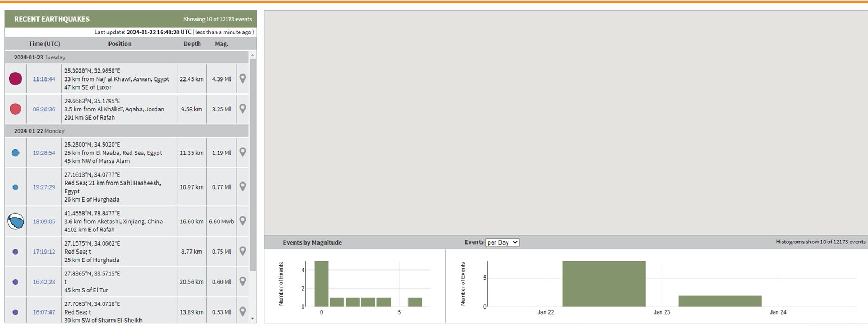Click map pin for Sahl Hasheesh earthquake
868x326 pixels.
(242, 186)
